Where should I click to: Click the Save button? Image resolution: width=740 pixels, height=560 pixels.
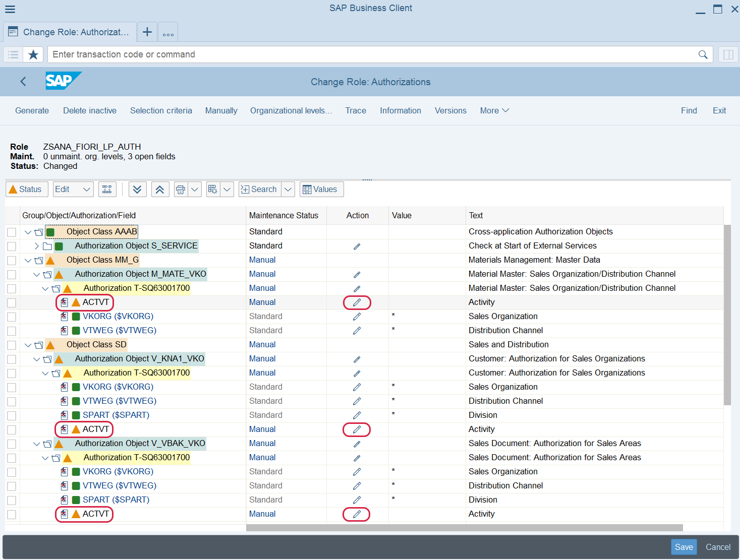click(x=684, y=547)
